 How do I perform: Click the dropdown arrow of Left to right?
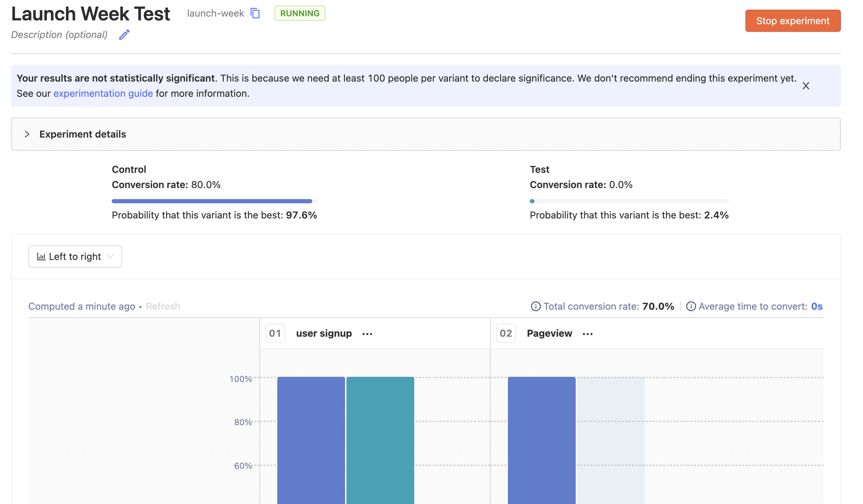110,256
